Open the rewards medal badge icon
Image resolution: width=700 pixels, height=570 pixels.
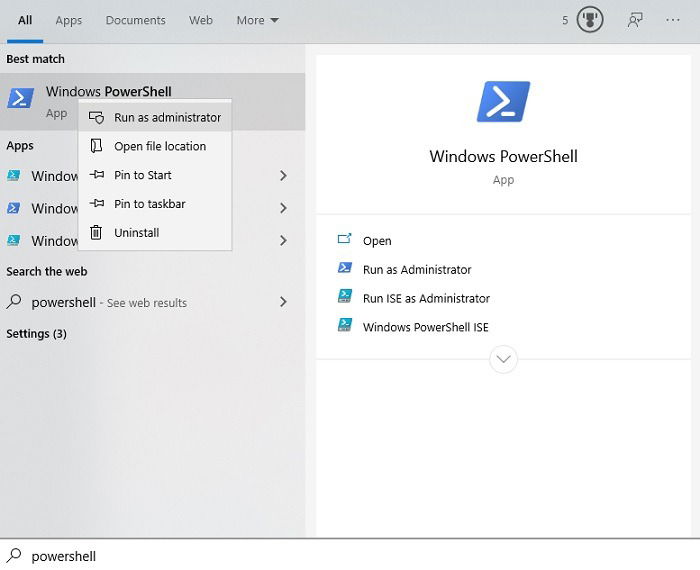pyautogui.click(x=590, y=20)
